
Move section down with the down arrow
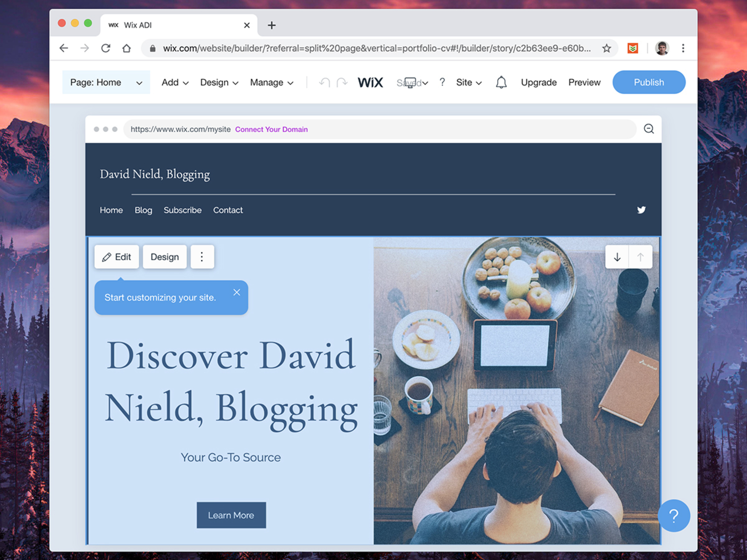tap(617, 257)
